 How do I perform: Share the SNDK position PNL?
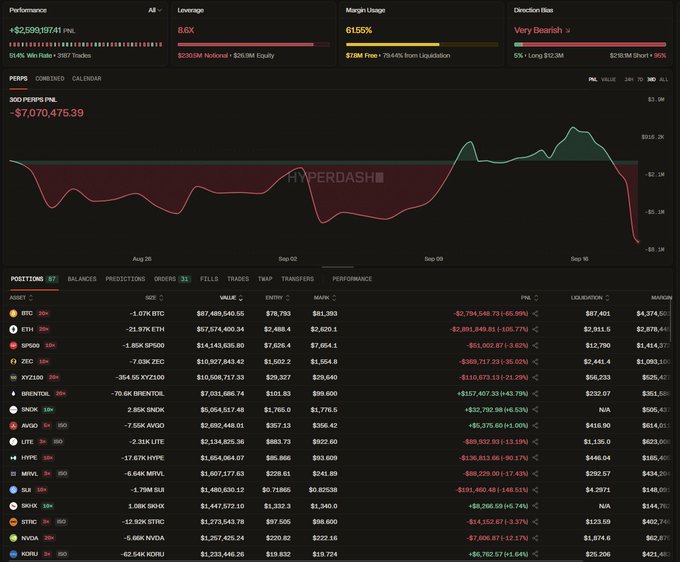[536, 410]
